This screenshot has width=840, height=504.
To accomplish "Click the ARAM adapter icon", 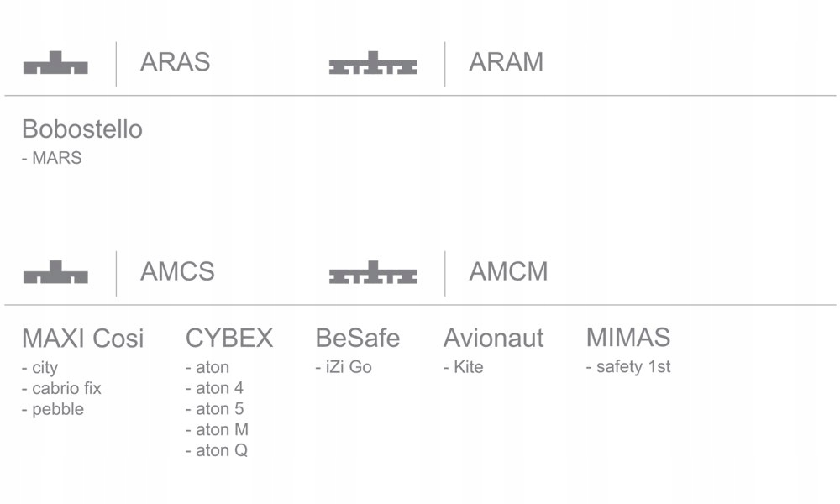I will point(373,66).
